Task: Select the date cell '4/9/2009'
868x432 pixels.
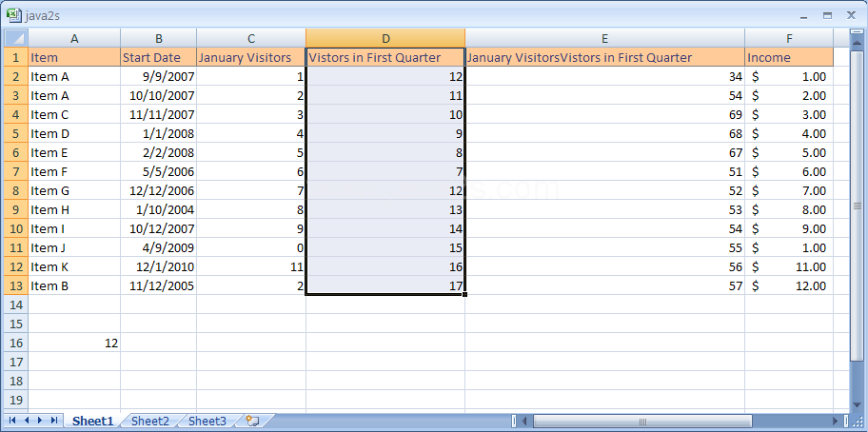Action: [158, 247]
